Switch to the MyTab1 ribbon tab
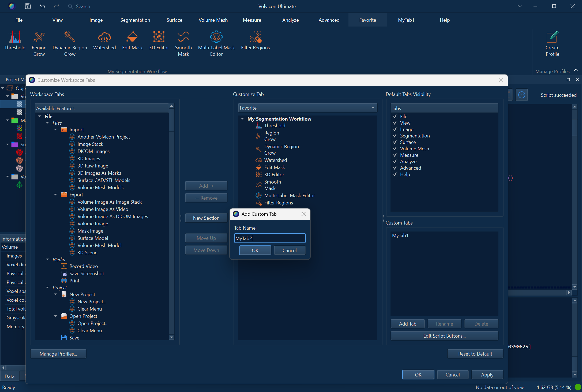 406,20
